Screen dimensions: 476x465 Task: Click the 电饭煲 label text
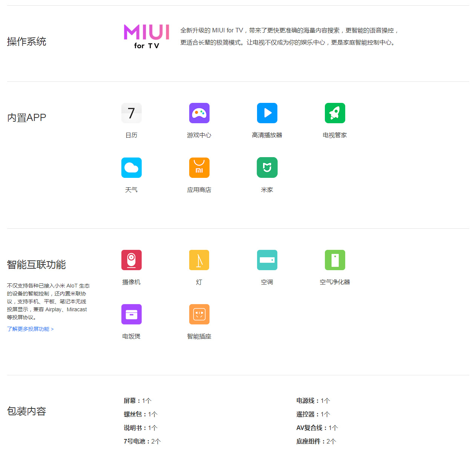tap(132, 336)
